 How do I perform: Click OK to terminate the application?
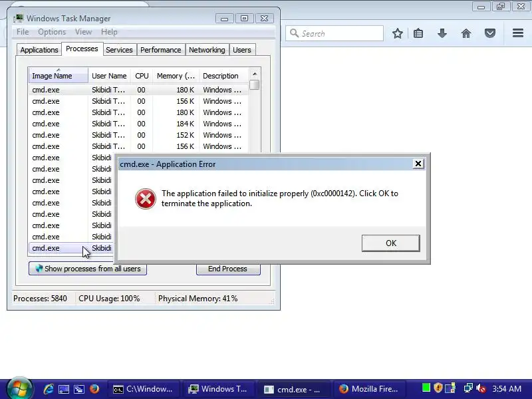(391, 243)
